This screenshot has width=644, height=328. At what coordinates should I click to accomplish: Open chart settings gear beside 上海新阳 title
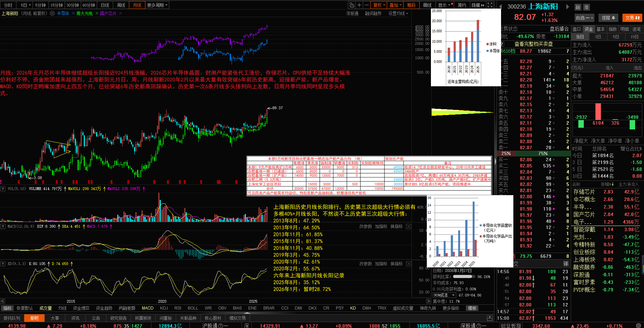pyautogui.click(x=52, y=13)
